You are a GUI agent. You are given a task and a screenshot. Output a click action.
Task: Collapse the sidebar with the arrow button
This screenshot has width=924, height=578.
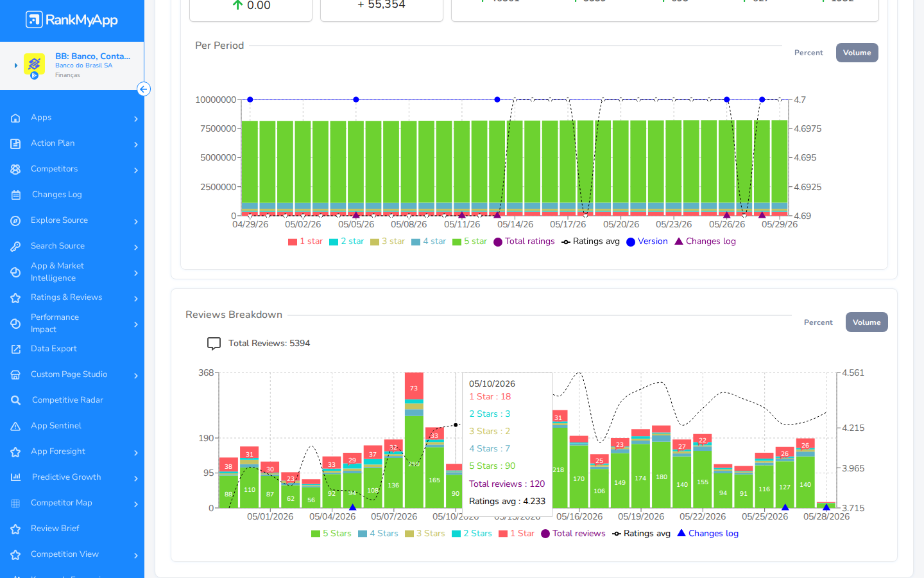click(x=144, y=89)
